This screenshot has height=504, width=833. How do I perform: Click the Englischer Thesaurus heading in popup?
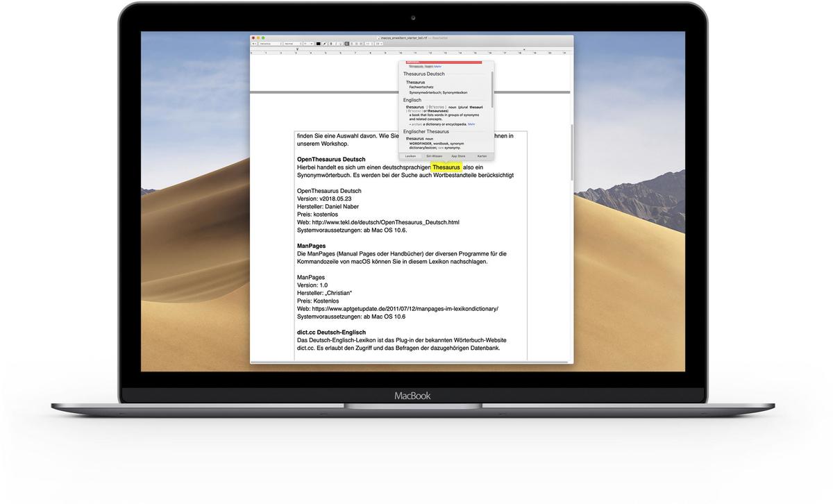point(426,131)
